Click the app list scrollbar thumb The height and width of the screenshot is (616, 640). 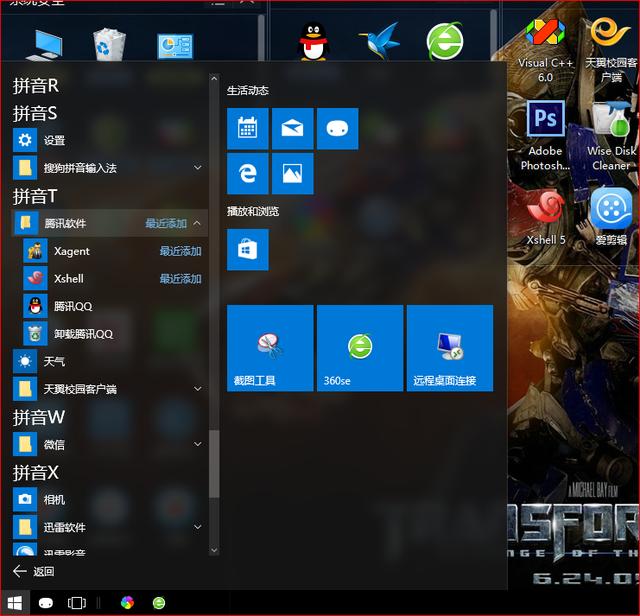pos(213,464)
